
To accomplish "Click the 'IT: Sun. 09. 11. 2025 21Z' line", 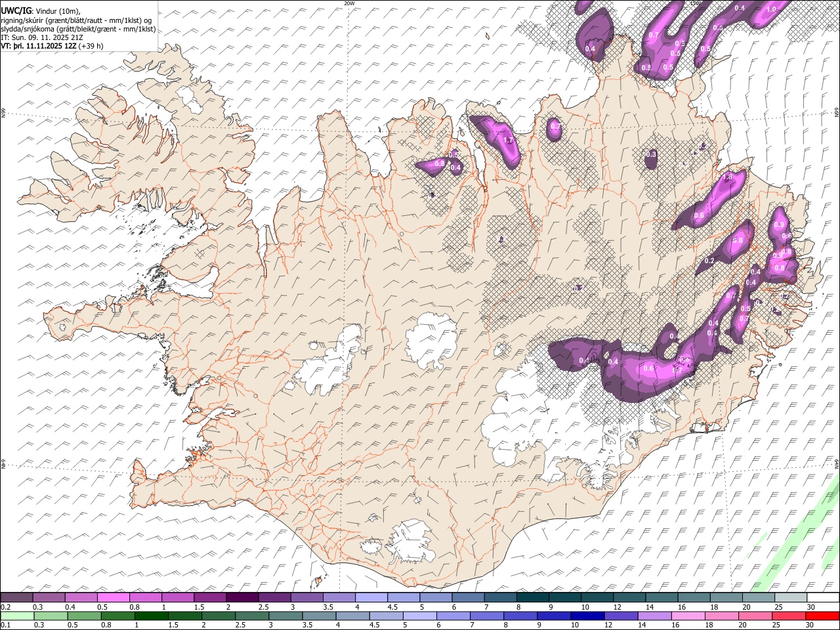I will [x=42, y=37].
